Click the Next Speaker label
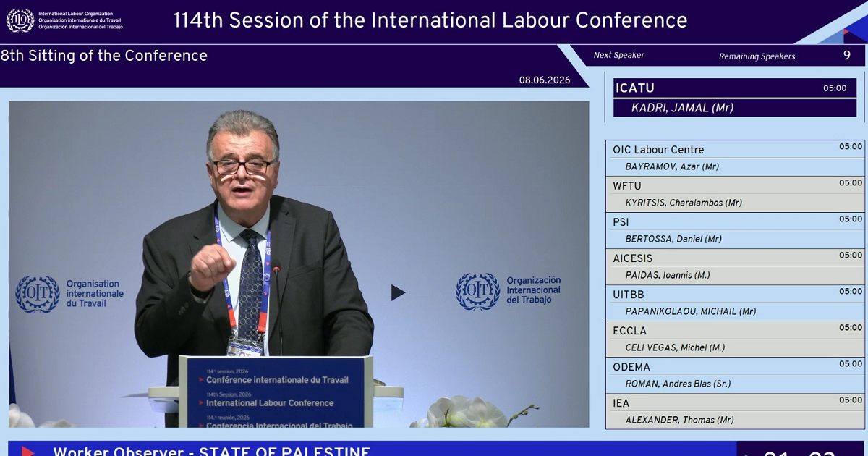Viewport: 868px width, 456px height. [618, 55]
